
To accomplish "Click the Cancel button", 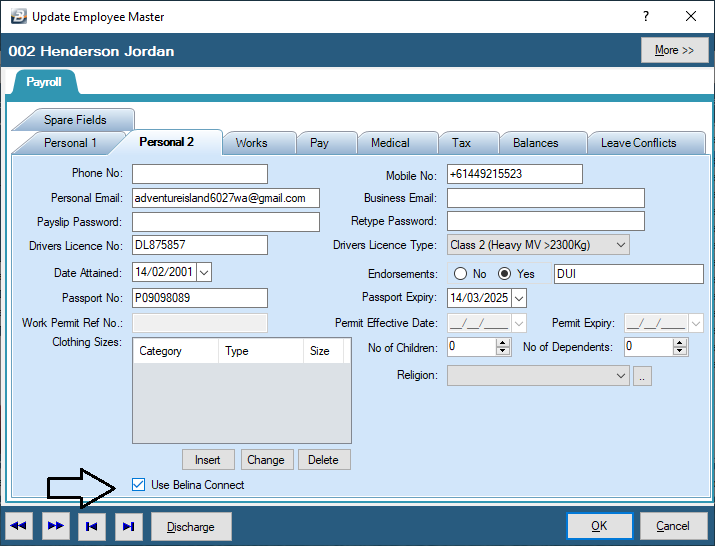I will (x=674, y=526).
